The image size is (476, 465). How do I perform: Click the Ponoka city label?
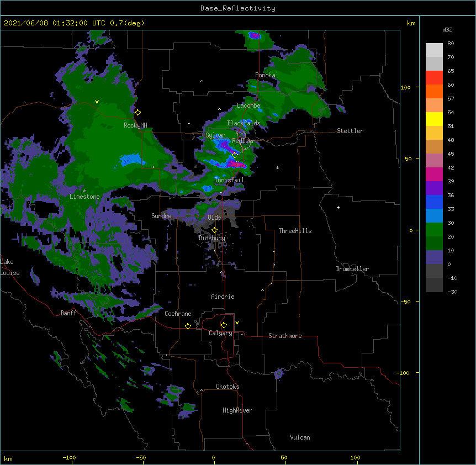(x=265, y=75)
